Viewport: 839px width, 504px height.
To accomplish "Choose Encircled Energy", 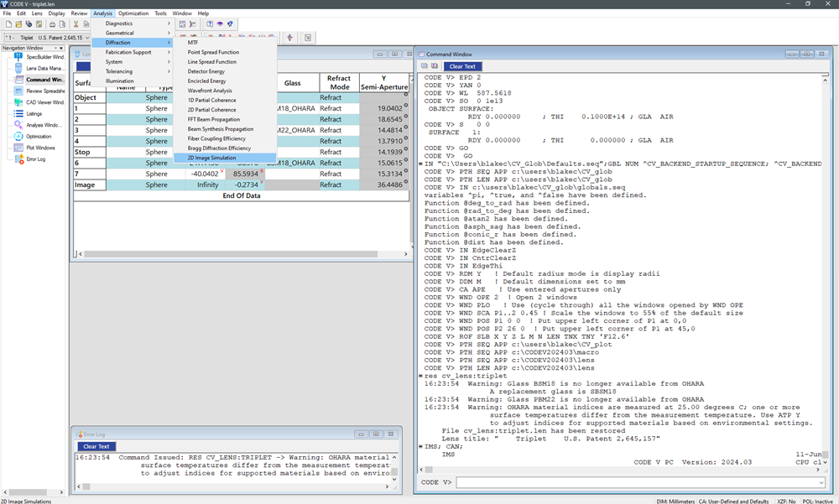I will tap(225, 81).
